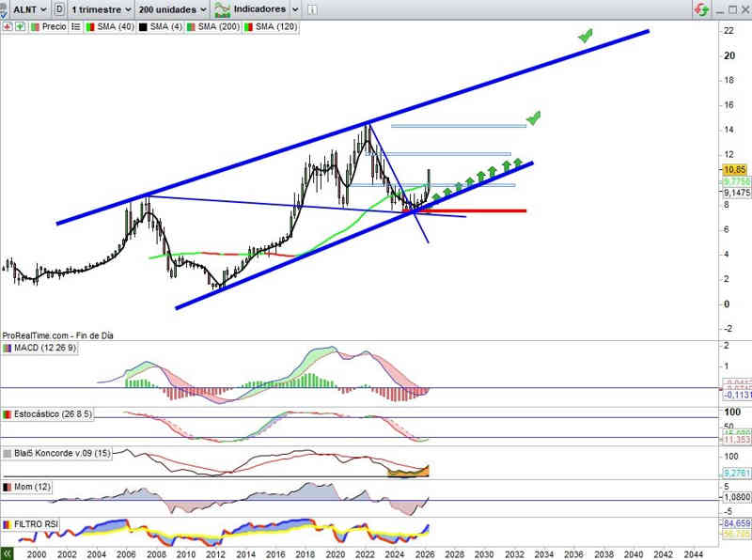
Task: Click the black SMA (4) color swatch
Action: 141,27
